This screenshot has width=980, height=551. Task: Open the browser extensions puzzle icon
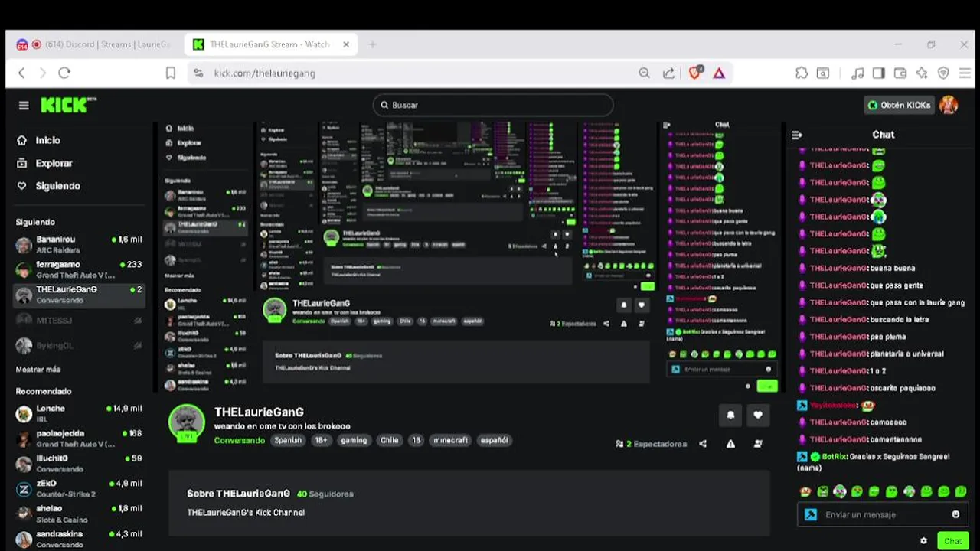[x=802, y=73]
